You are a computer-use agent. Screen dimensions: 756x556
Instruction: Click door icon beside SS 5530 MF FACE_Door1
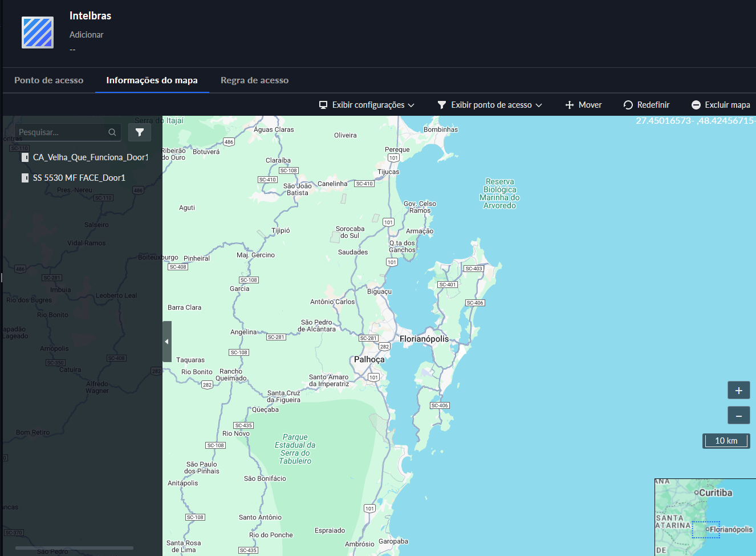[25, 178]
